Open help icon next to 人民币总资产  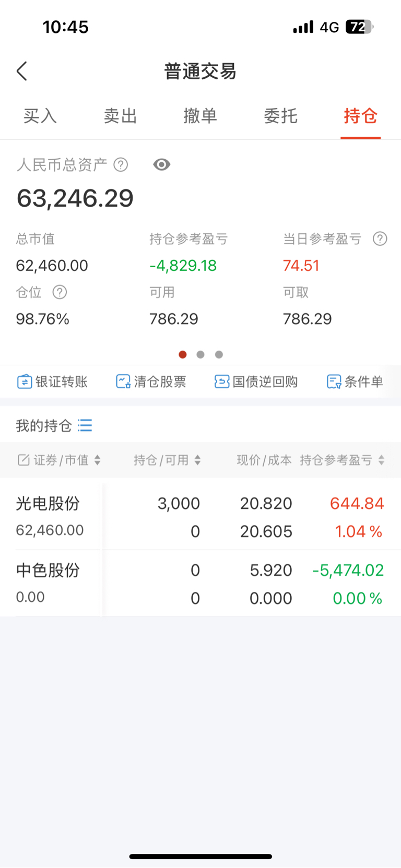pyautogui.click(x=121, y=165)
